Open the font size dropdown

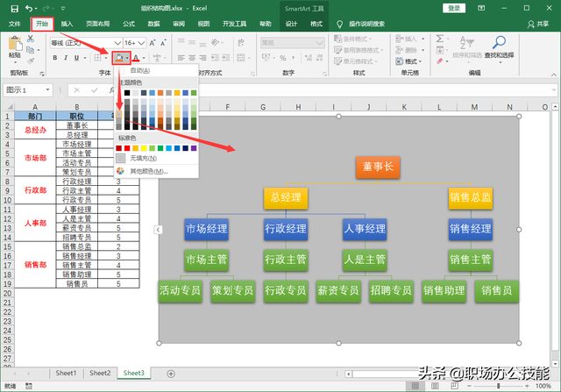tap(141, 43)
